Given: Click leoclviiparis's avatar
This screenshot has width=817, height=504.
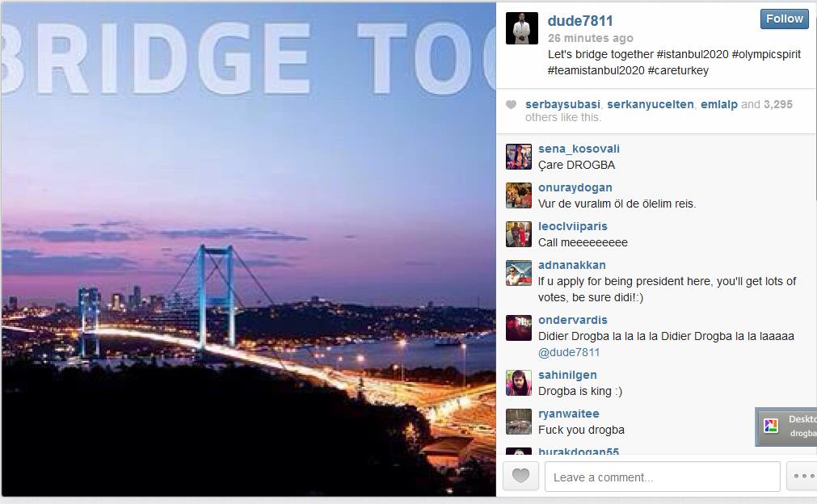Looking at the screenshot, I should 519,234.
